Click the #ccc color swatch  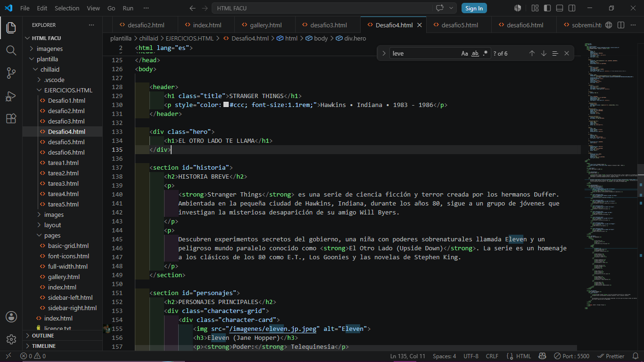[x=226, y=105]
